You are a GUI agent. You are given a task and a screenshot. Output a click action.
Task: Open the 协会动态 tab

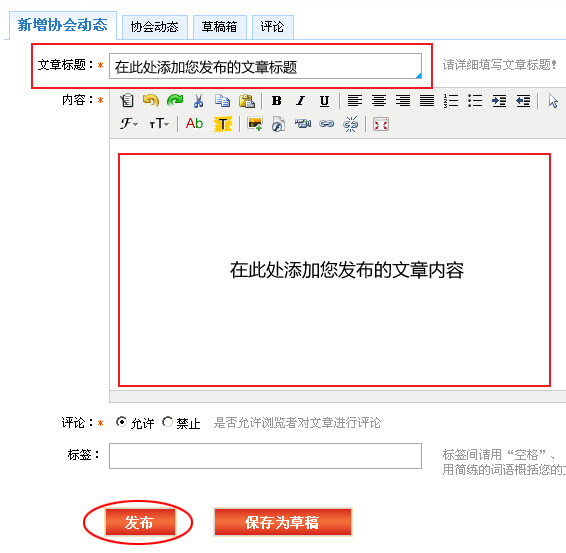coord(154,27)
